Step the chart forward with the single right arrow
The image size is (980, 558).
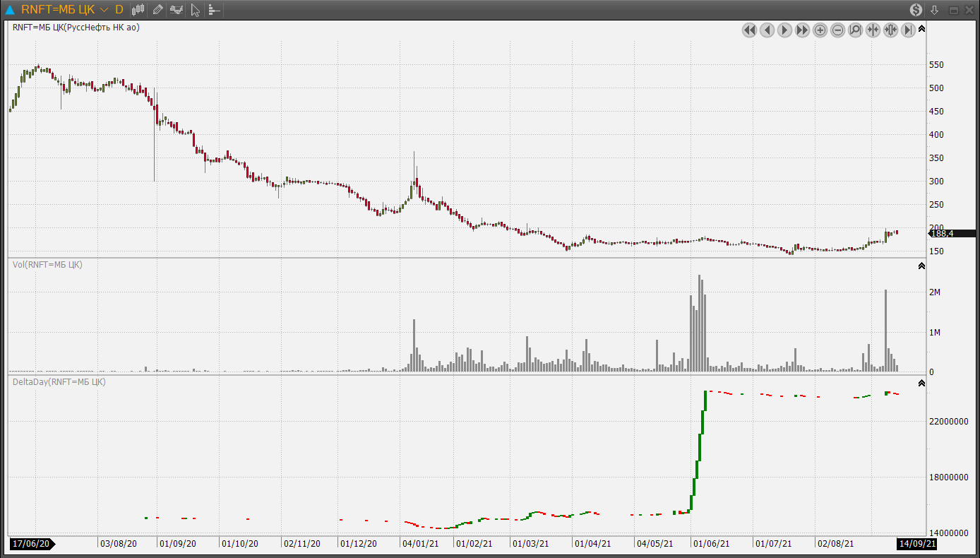click(784, 30)
